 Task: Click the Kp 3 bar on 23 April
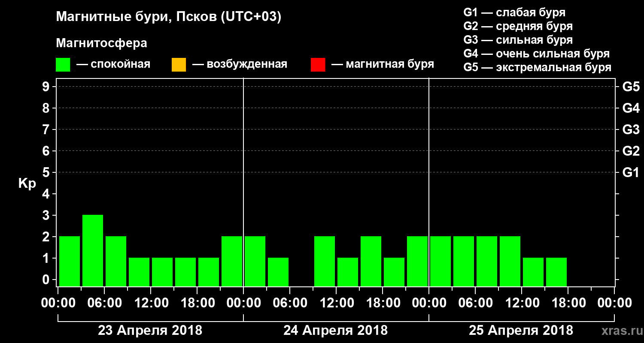pos(93,250)
